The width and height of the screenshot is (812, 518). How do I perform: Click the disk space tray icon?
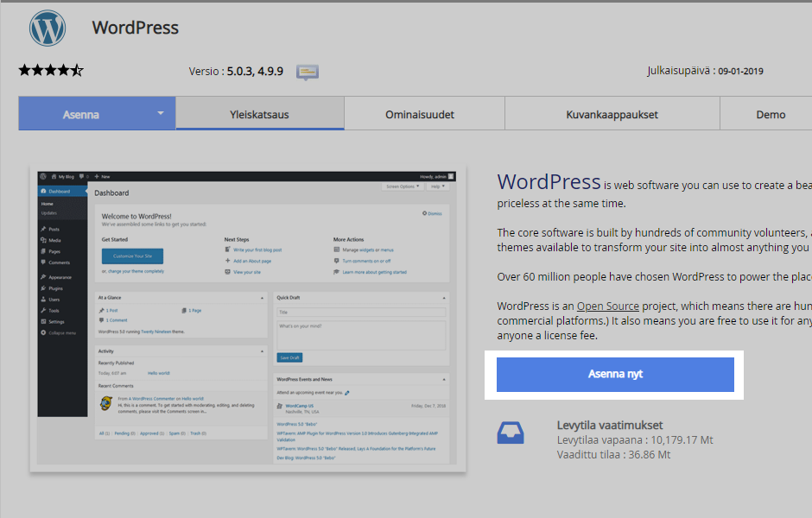click(x=511, y=433)
